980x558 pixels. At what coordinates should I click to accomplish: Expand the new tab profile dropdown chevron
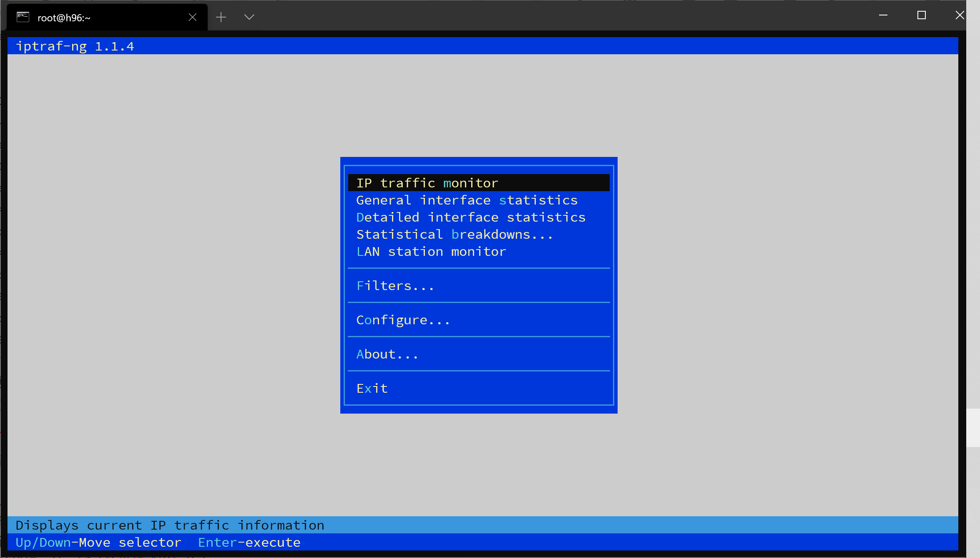point(249,17)
